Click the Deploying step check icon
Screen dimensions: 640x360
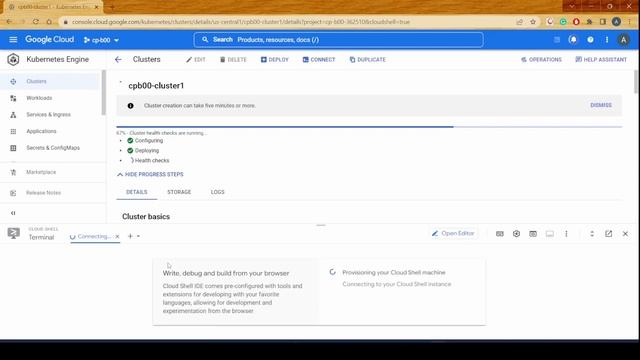tap(130, 151)
